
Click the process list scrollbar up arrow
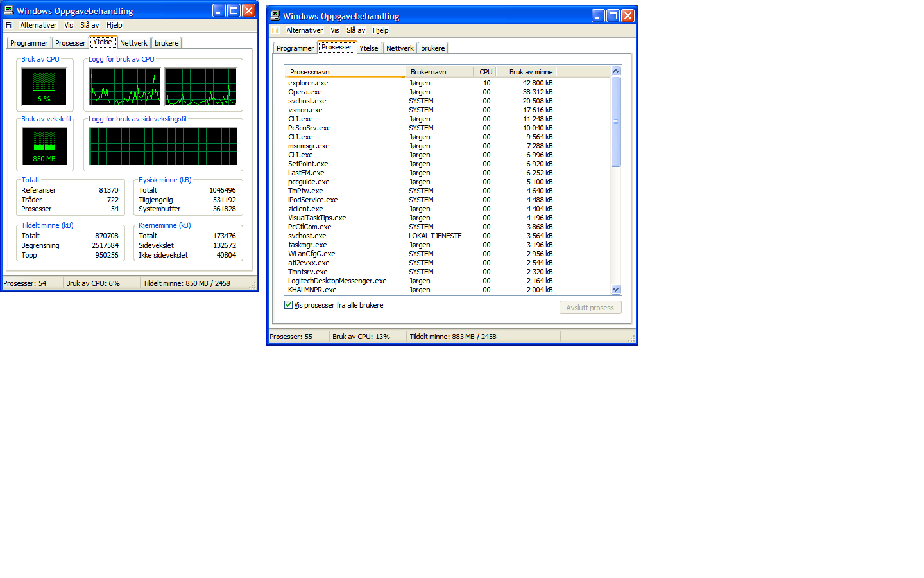[x=616, y=71]
